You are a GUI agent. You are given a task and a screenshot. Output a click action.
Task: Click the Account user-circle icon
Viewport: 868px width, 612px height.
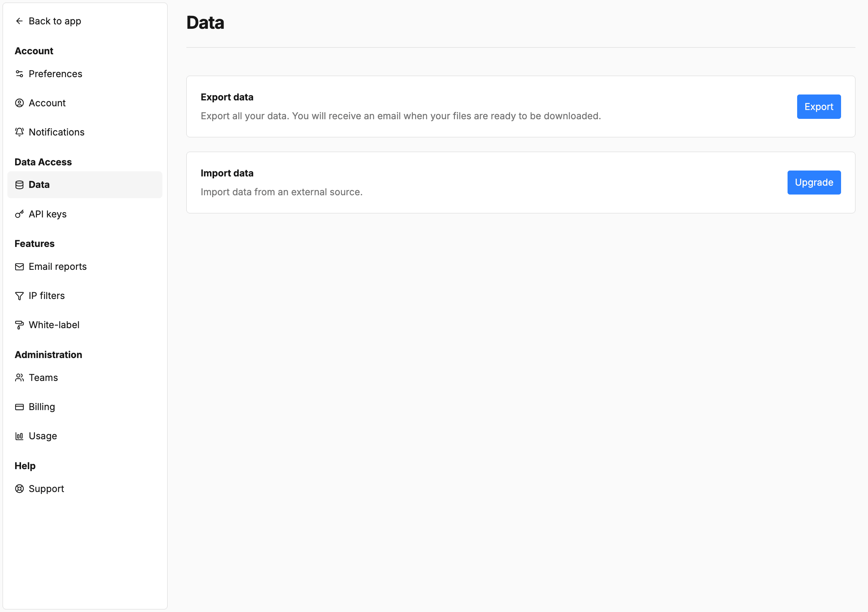pyautogui.click(x=19, y=103)
